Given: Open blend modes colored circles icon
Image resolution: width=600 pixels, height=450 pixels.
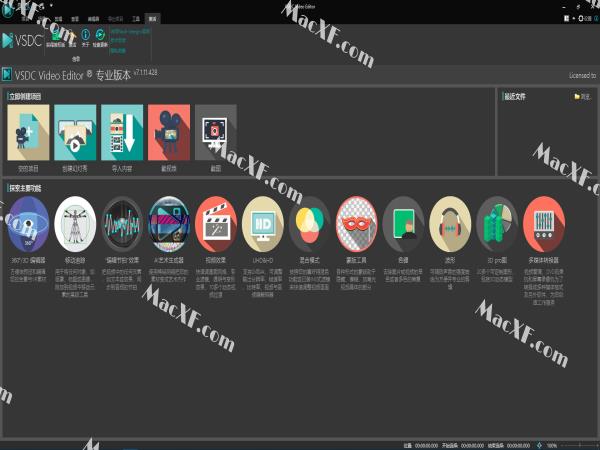Looking at the screenshot, I should point(310,224).
